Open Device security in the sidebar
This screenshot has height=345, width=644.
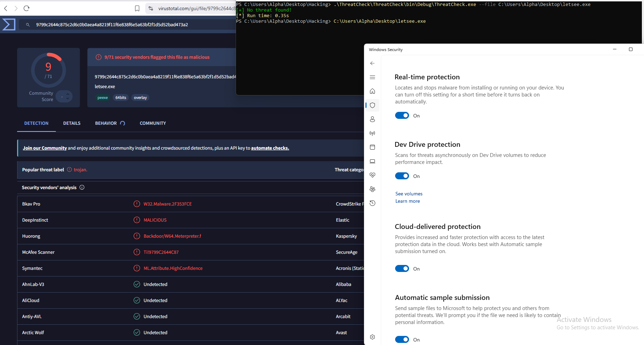tap(372, 161)
